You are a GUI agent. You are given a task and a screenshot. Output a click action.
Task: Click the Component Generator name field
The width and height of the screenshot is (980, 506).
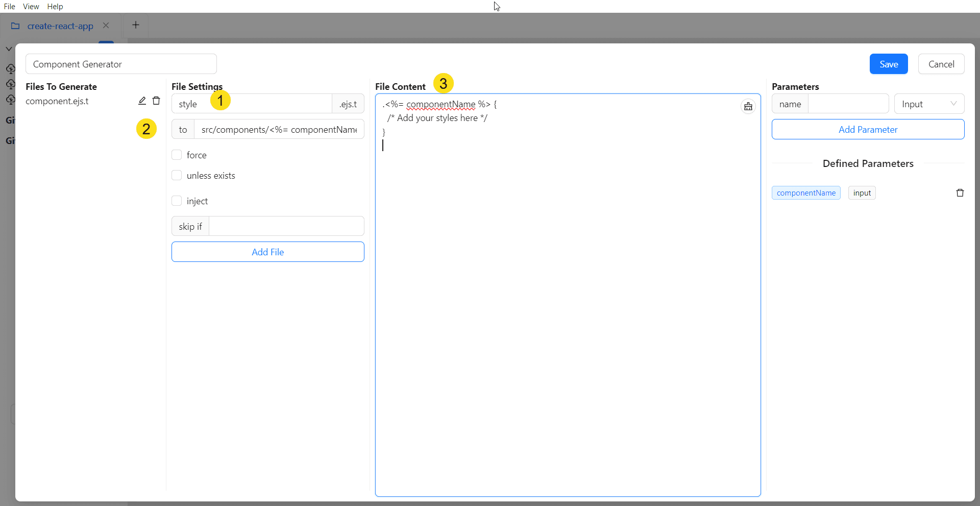[x=121, y=64]
